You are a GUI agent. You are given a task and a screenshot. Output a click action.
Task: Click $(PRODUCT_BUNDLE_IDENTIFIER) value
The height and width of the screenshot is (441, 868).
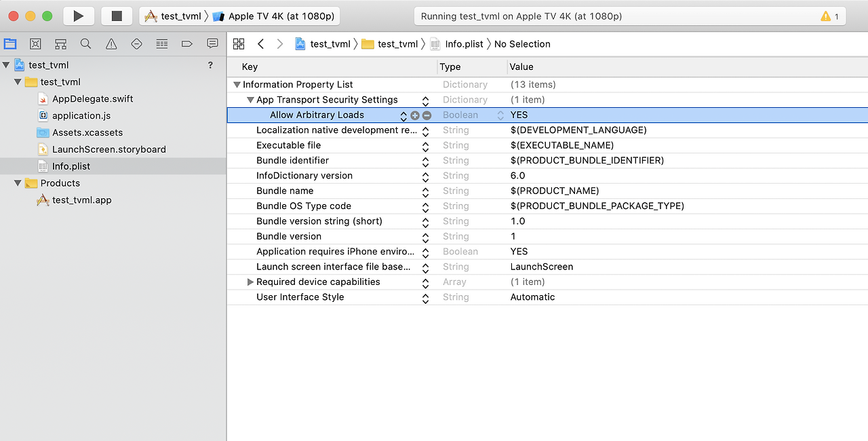[587, 161]
